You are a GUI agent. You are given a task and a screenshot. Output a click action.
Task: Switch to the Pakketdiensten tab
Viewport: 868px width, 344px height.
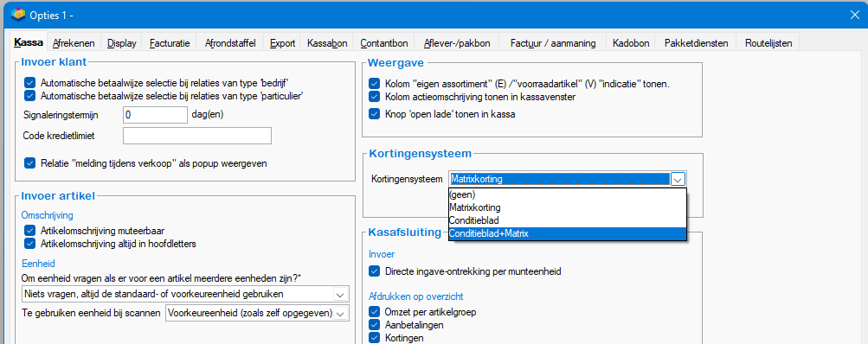point(696,42)
